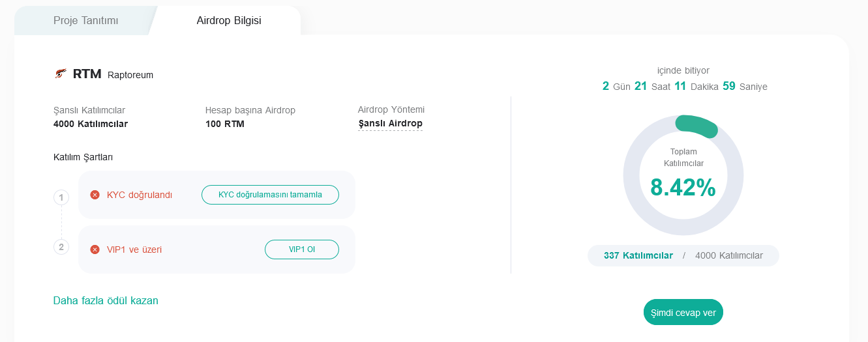This screenshot has width=868, height=342.
Task: Open the Airdrop Bilgisi tab
Action: tap(229, 21)
